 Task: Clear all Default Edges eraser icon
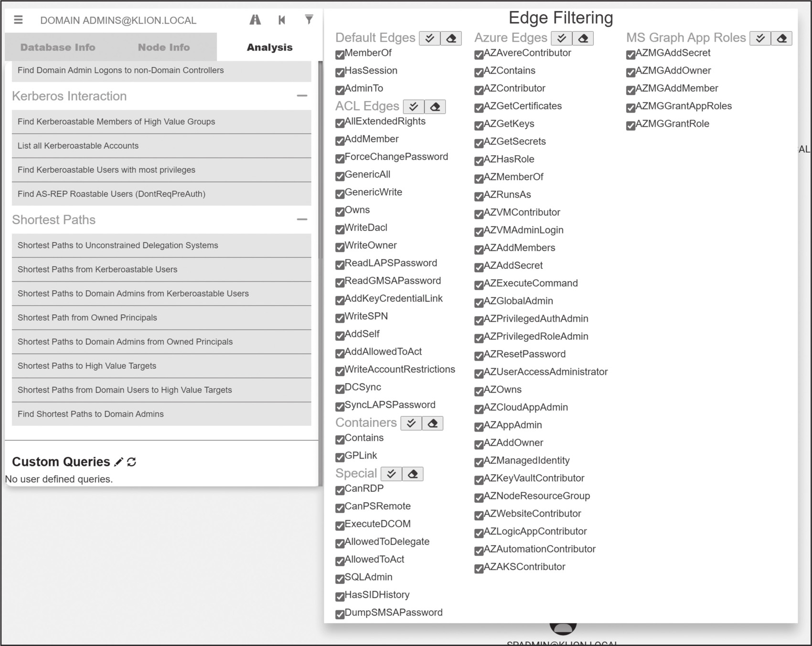(x=451, y=38)
